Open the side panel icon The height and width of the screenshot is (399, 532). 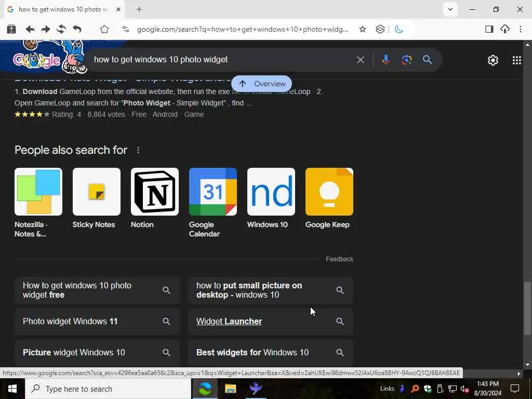(489, 29)
